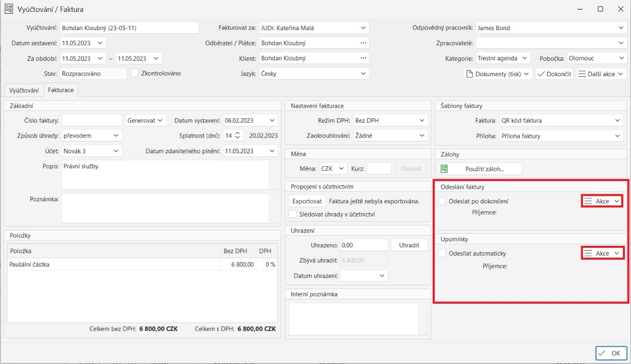Click Použití záloh spreadsheet button

[480, 169]
